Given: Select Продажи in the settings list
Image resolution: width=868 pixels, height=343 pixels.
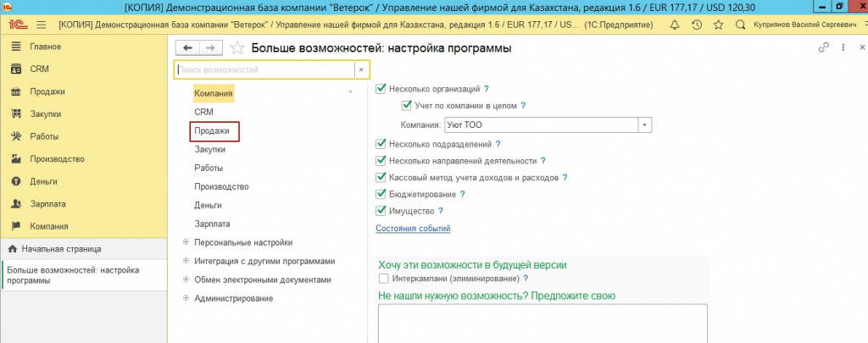Looking at the screenshot, I should 212,130.
